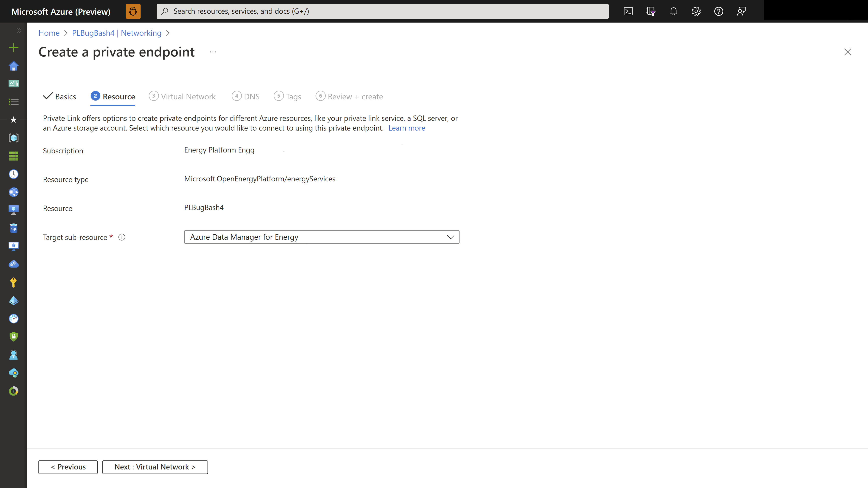
Task: Switch to the Review + create tab
Action: point(355,96)
